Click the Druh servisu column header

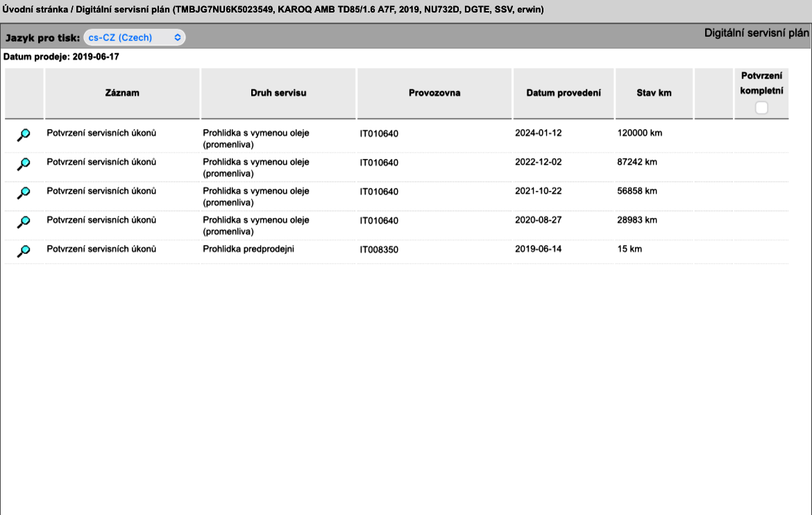click(x=278, y=93)
